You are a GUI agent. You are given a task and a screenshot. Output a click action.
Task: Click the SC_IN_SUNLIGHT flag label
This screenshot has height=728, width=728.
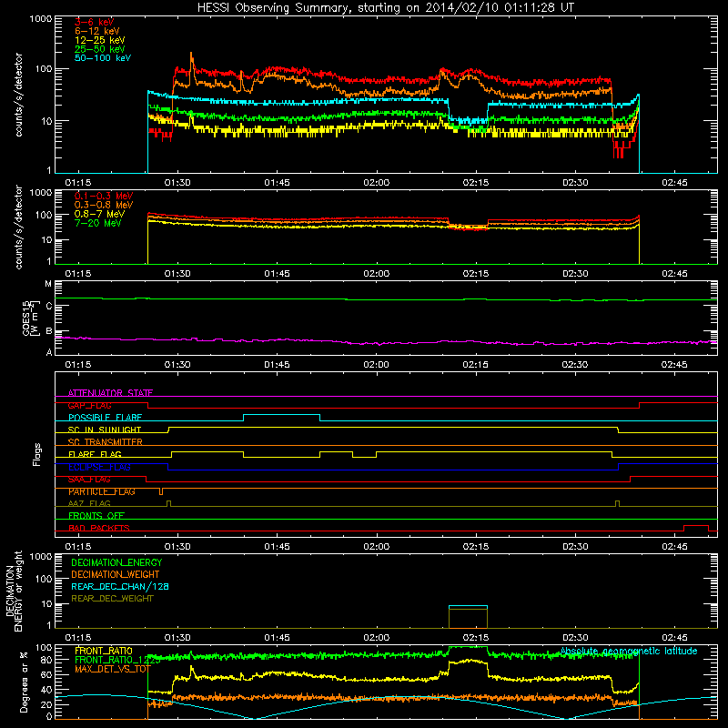(x=105, y=430)
